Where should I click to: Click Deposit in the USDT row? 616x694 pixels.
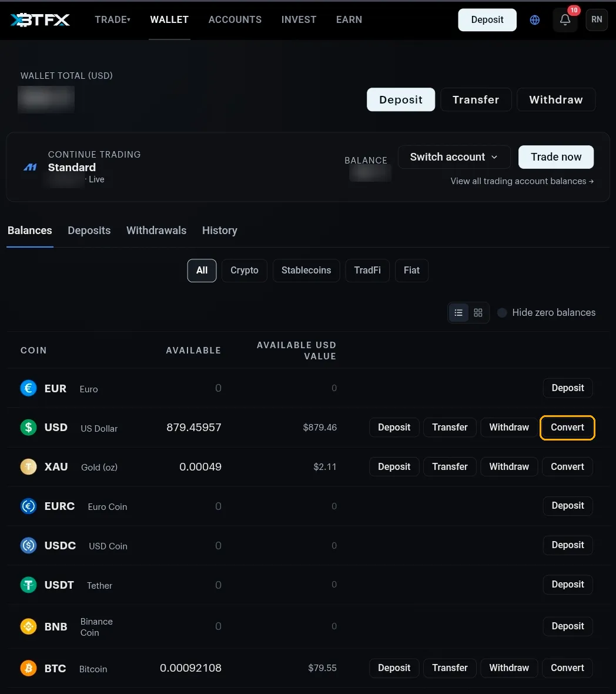[x=568, y=585]
